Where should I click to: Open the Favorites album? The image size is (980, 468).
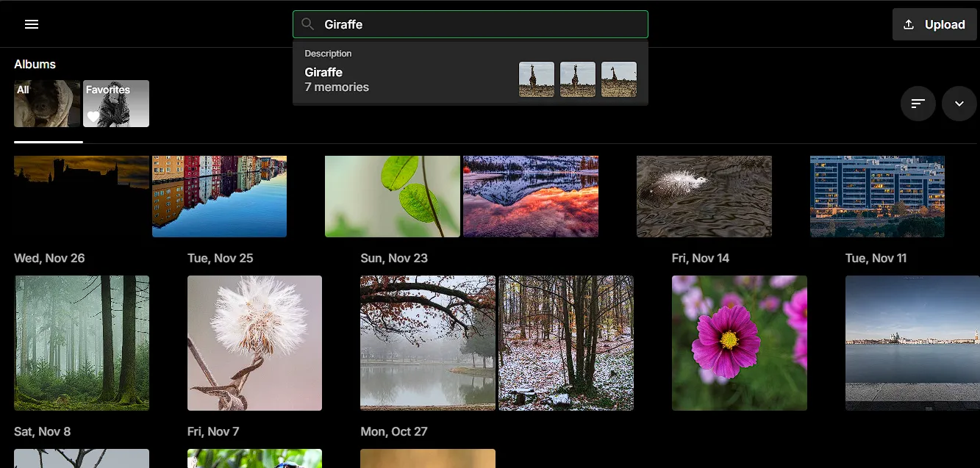115,103
